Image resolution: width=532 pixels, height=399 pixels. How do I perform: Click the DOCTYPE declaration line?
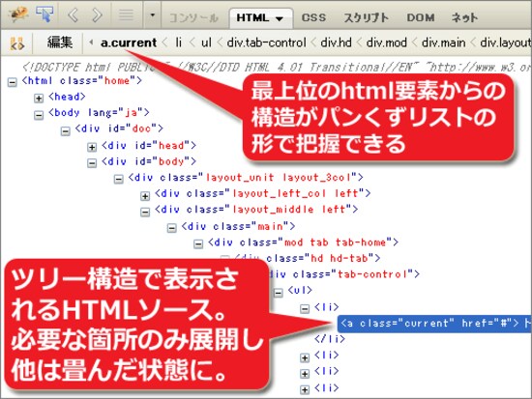click(x=277, y=67)
